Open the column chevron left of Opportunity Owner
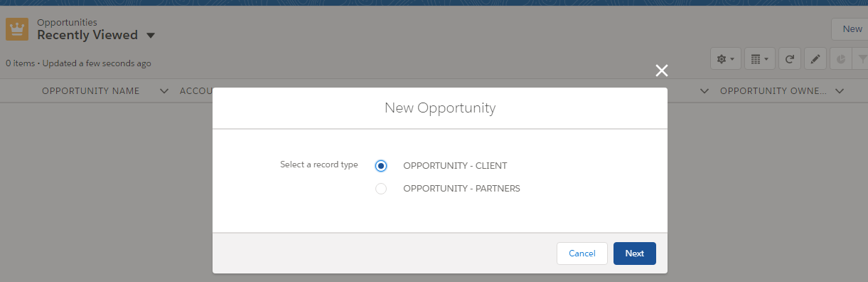 tap(704, 91)
